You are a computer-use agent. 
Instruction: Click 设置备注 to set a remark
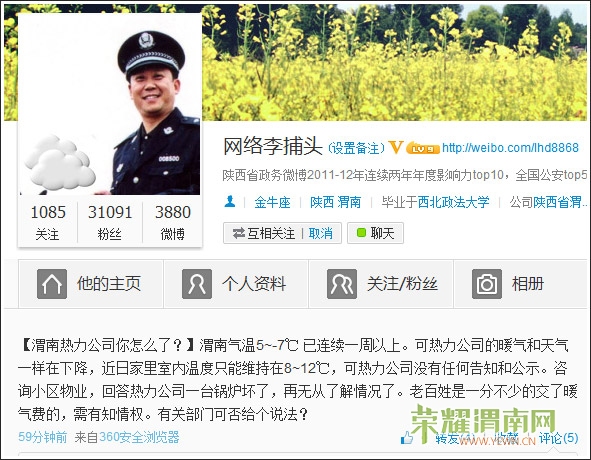tap(357, 148)
